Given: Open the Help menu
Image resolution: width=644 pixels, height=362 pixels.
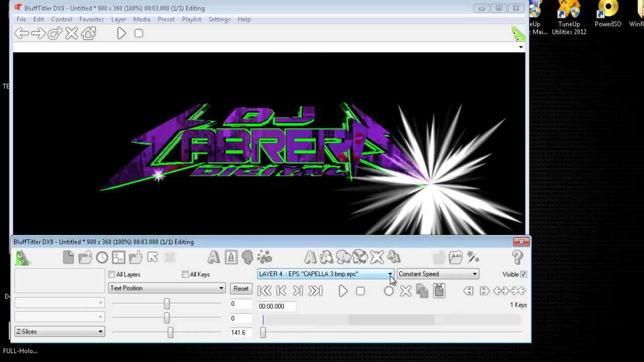Looking at the screenshot, I should coord(244,19).
